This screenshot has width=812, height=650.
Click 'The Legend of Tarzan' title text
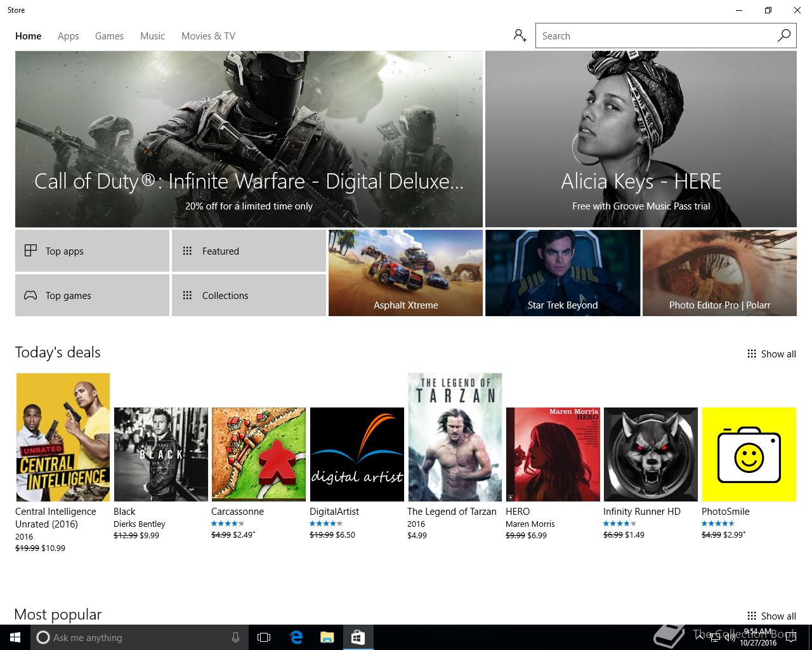(452, 511)
